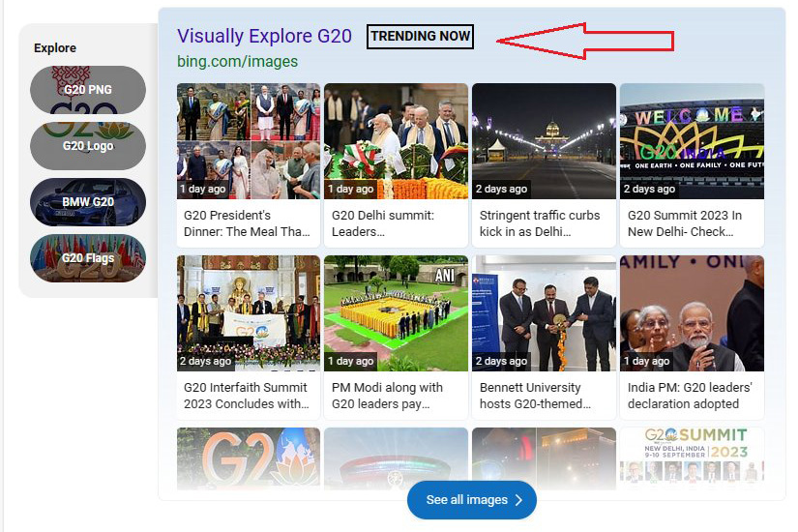Click the 'PM Modi along with G20 leaders pay...' caption
798x532 pixels.
coord(387,396)
